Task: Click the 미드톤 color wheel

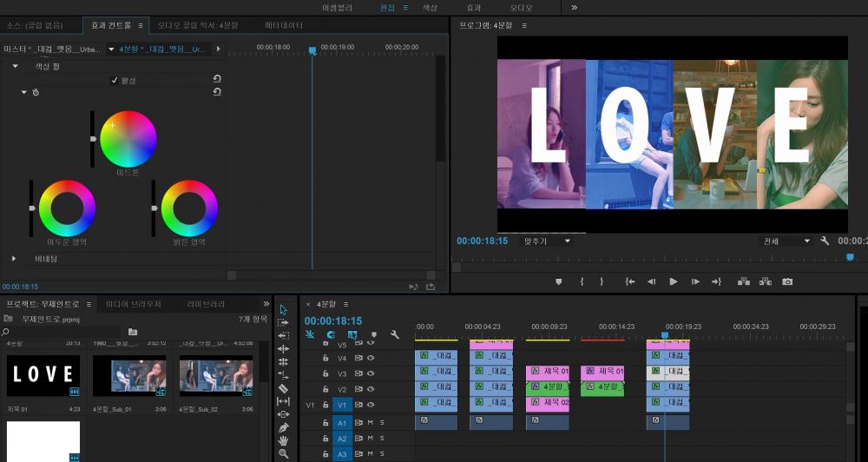Action: [128, 139]
